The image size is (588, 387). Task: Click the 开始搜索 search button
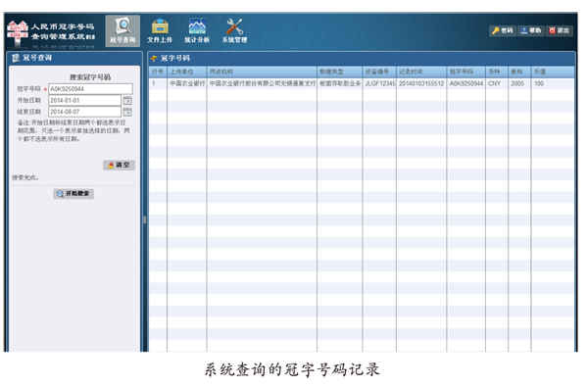pyautogui.click(x=73, y=194)
